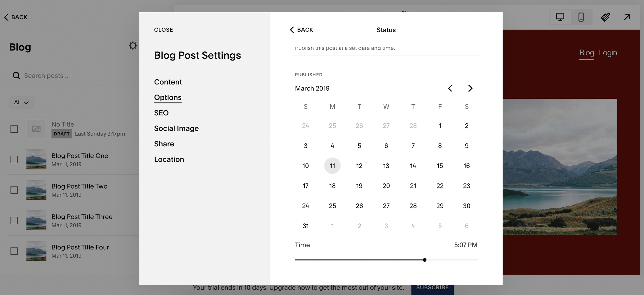Open Blog link in site preview
The width and height of the screenshot is (644, 295).
coord(587,53)
